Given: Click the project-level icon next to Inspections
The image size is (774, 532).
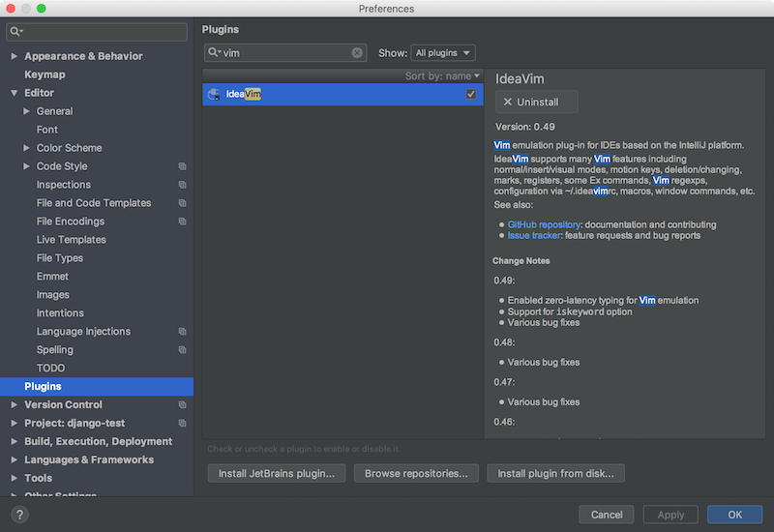Looking at the screenshot, I should [x=182, y=185].
